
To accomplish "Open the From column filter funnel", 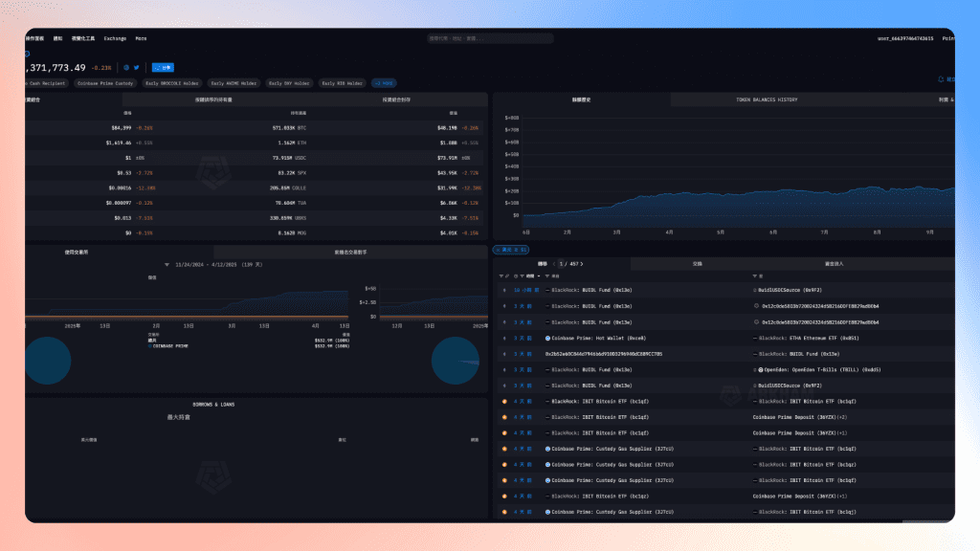I will tap(547, 276).
